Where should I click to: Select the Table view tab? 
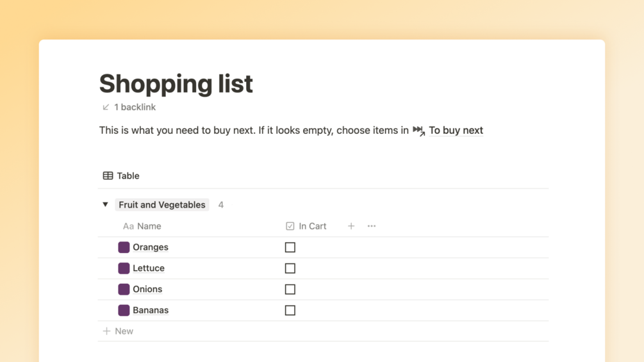[128, 176]
